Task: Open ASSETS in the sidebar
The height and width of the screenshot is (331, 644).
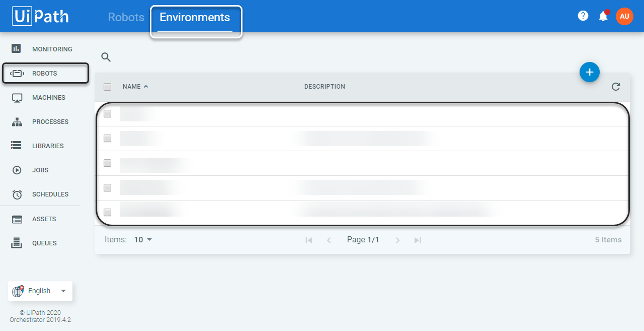Action: coord(44,219)
